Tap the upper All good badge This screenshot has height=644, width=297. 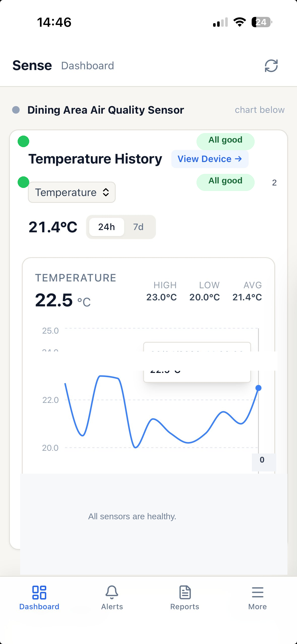click(225, 140)
